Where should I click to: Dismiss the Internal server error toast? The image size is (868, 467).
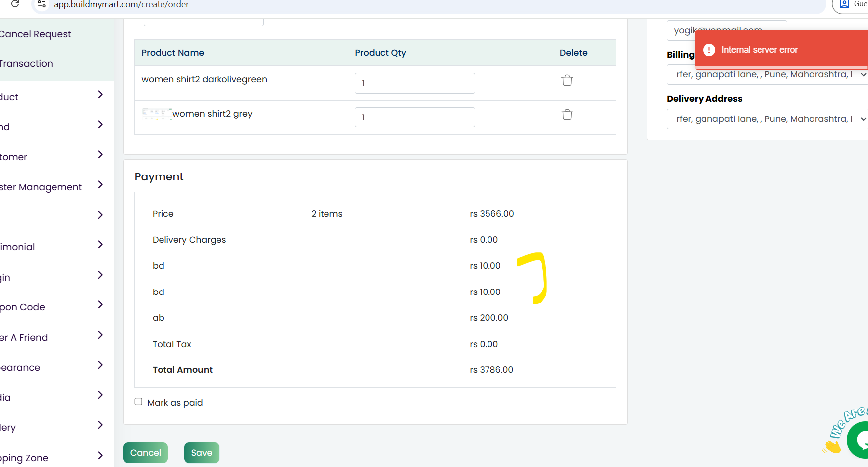click(x=781, y=50)
